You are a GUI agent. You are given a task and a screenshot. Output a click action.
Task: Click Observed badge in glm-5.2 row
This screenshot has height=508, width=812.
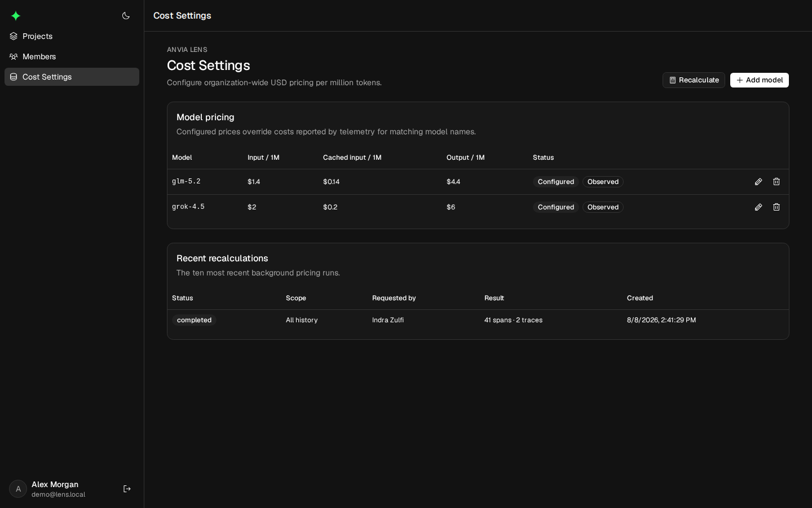pos(603,182)
